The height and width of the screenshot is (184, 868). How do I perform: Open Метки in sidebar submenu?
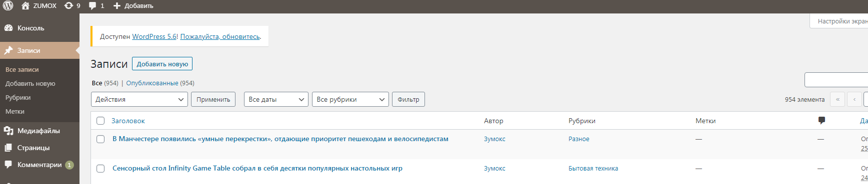14,111
